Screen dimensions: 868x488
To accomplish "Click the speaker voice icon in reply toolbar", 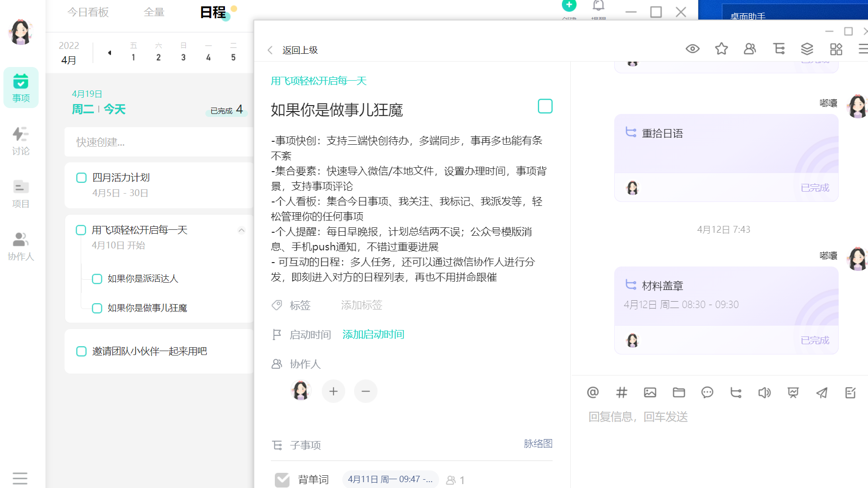I will tap(764, 392).
